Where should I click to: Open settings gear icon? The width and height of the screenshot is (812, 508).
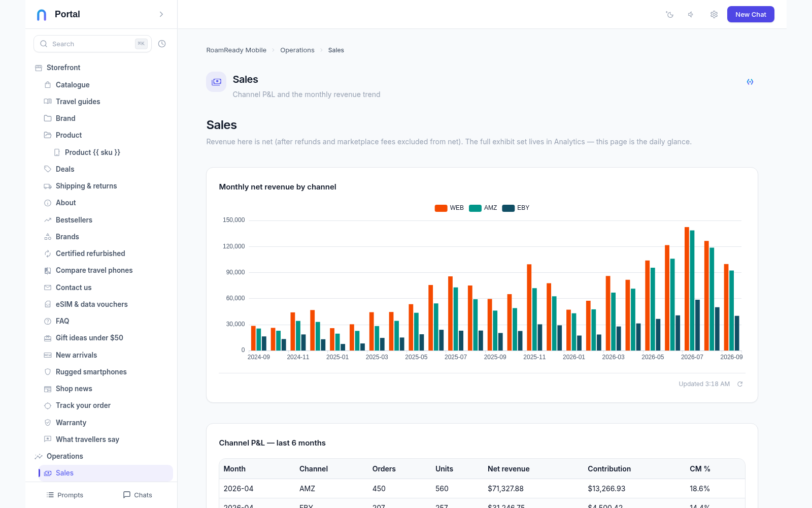[x=714, y=14]
